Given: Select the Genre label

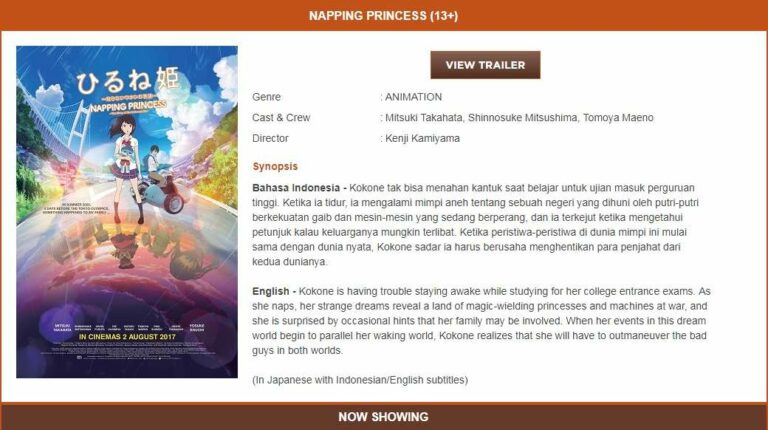Looking at the screenshot, I should pos(266,97).
